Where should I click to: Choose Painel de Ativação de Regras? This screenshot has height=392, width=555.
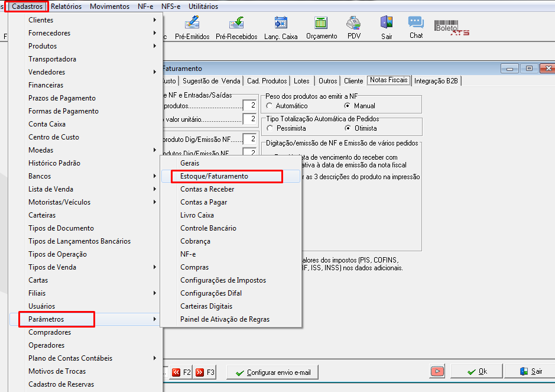231,319
